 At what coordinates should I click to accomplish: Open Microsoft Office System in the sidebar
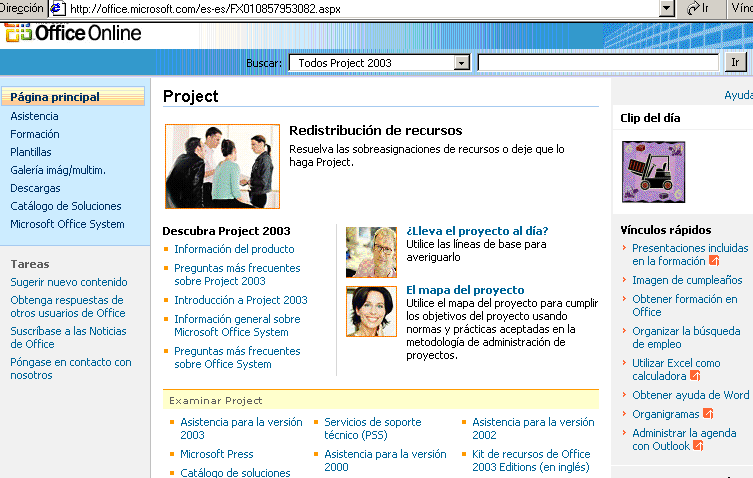[67, 224]
